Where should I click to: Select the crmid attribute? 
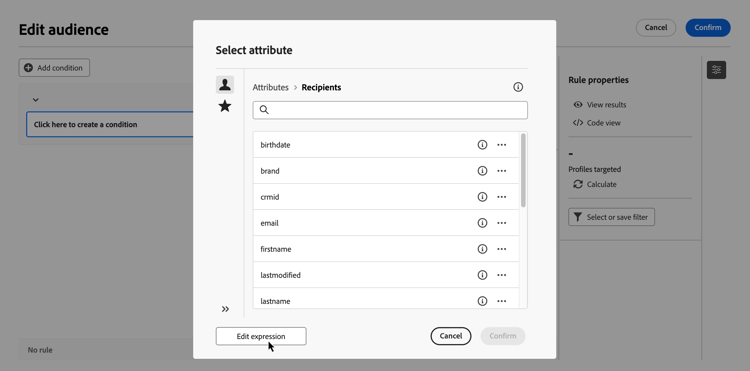(x=386, y=197)
